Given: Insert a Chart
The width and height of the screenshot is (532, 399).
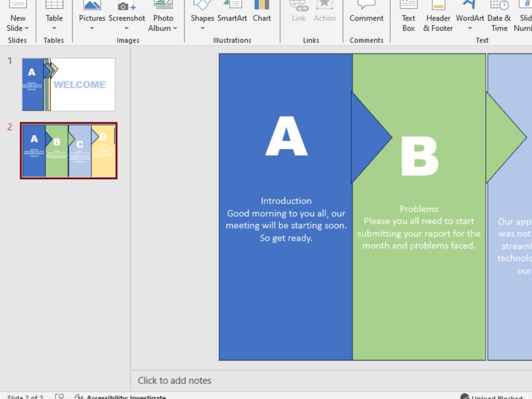Looking at the screenshot, I should pos(262,13).
